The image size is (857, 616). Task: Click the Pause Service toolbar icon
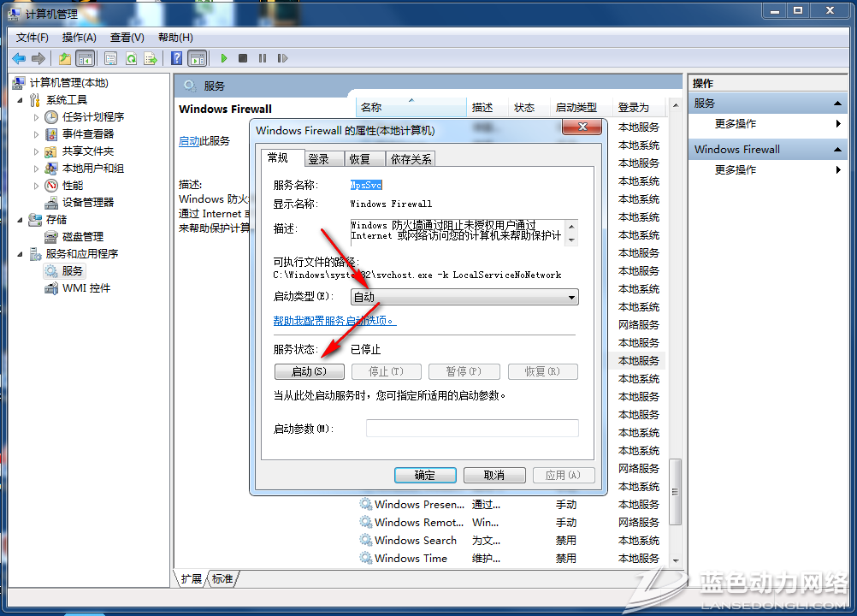point(262,58)
